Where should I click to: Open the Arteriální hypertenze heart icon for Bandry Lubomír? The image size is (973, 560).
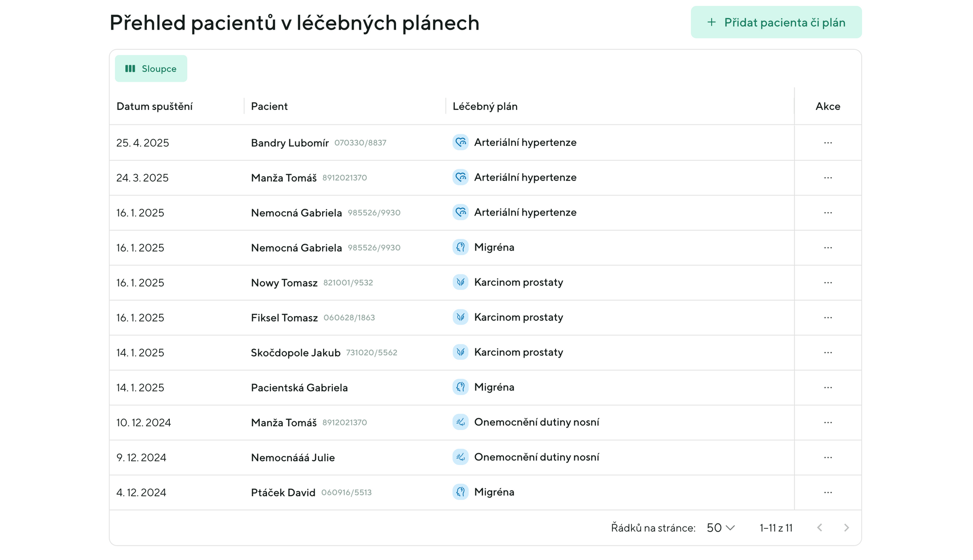(x=460, y=143)
